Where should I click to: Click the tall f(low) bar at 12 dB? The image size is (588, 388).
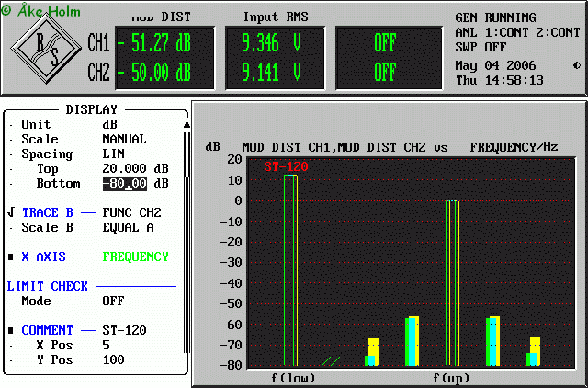(290, 270)
